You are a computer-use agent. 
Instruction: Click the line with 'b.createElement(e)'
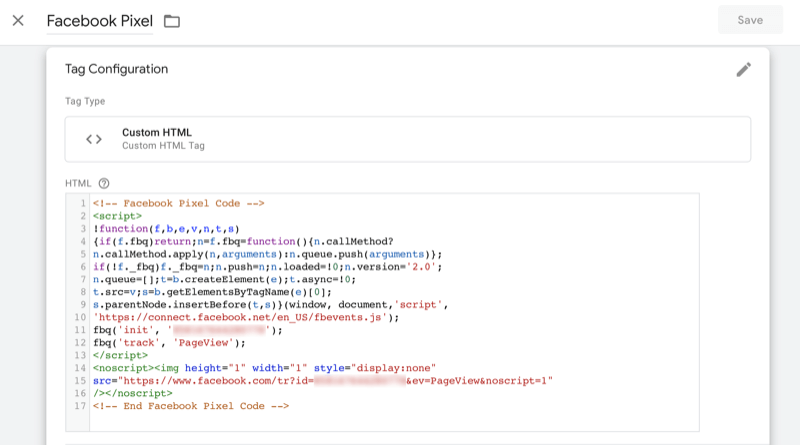click(x=224, y=279)
